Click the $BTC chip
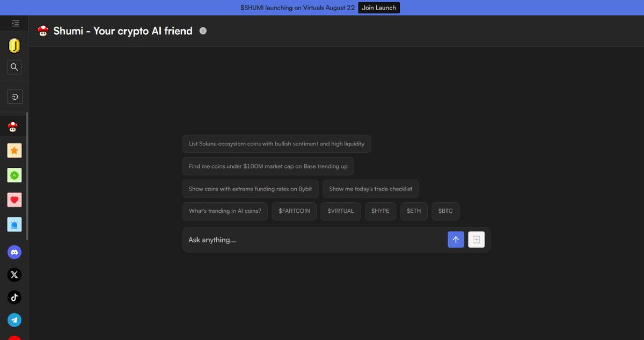Image resolution: width=644 pixels, height=340 pixels. (445, 211)
